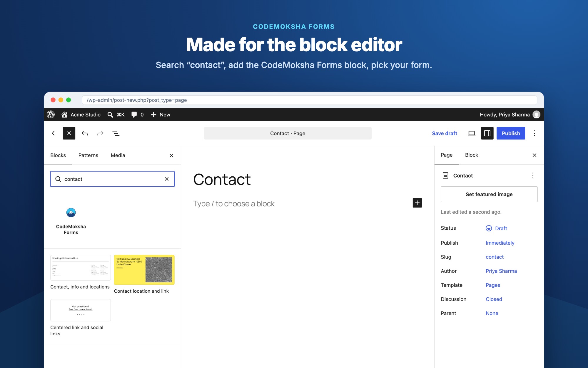This screenshot has width=588, height=368.
Task: Go to Acme Studio home icon
Action: [x=64, y=115]
